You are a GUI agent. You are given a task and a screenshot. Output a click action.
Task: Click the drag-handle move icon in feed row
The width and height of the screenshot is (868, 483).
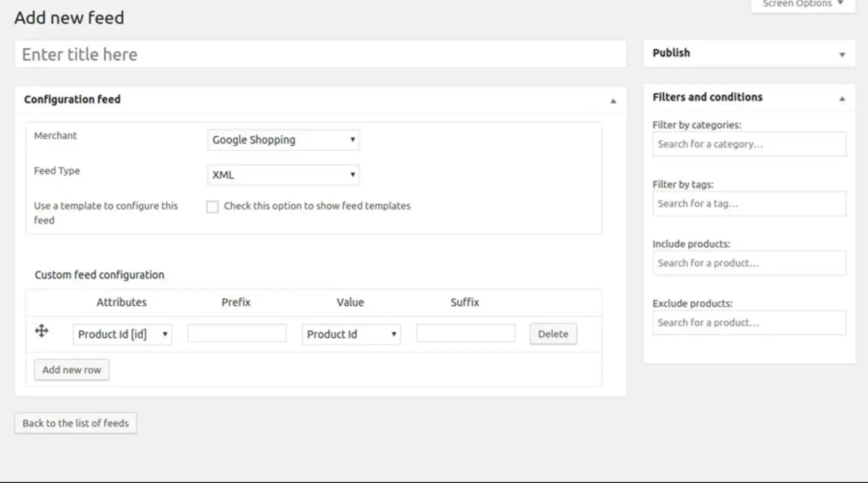click(42, 331)
